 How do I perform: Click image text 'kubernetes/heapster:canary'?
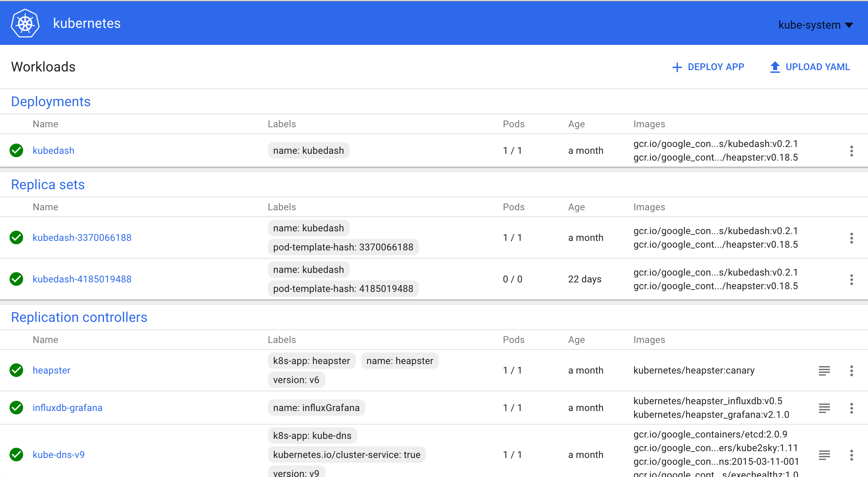694,370
